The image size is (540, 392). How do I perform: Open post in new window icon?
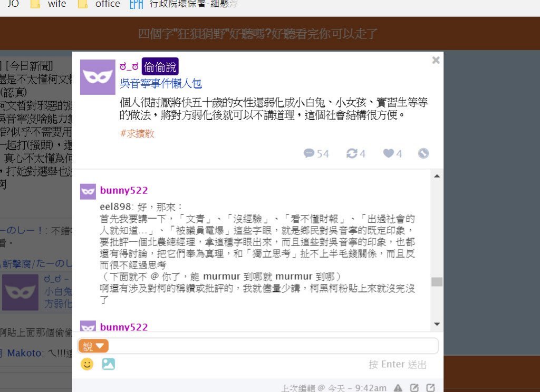pyautogui.click(x=430, y=388)
